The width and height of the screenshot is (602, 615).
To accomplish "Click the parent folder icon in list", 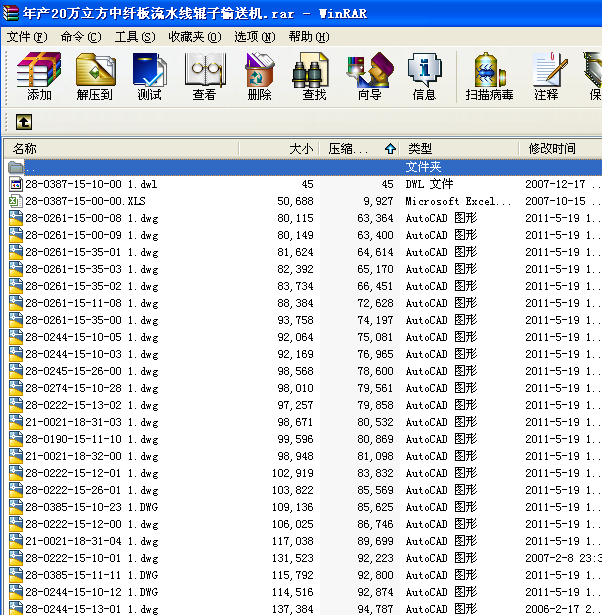I will pyautogui.click(x=16, y=167).
